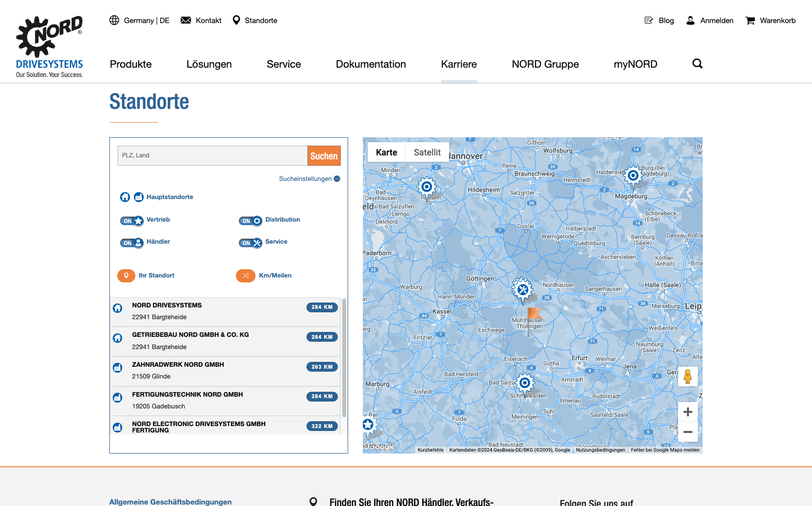This screenshot has height=506, width=812.
Task: Click the service marker near Nordhausen
Action: (x=522, y=290)
